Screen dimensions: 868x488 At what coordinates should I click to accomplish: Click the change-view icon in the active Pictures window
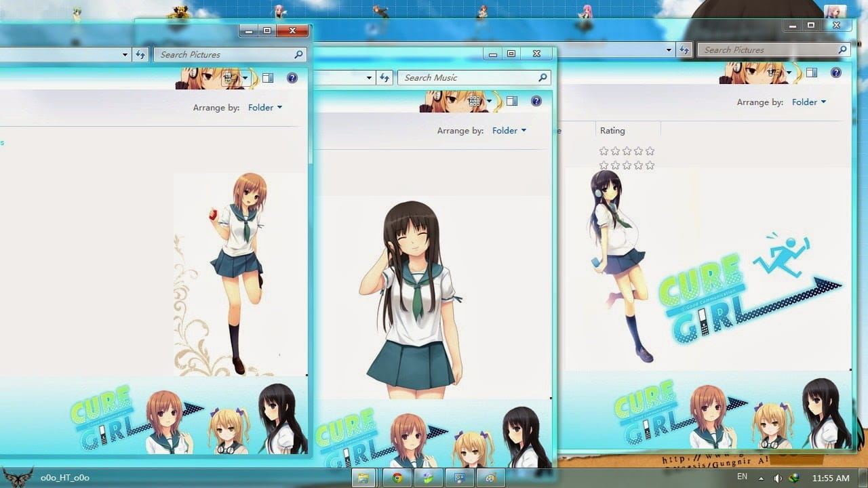pos(230,78)
